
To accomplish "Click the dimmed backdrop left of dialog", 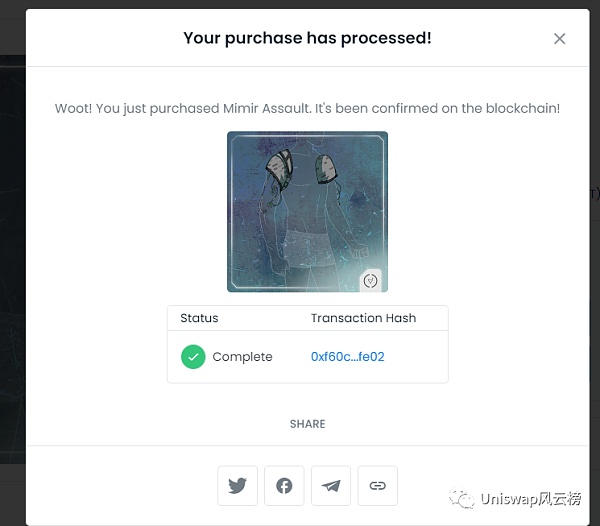I will click(x=12, y=250).
